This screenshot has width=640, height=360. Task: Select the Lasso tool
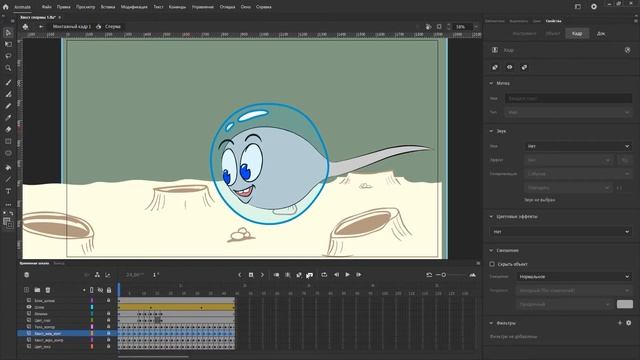pos(8,56)
